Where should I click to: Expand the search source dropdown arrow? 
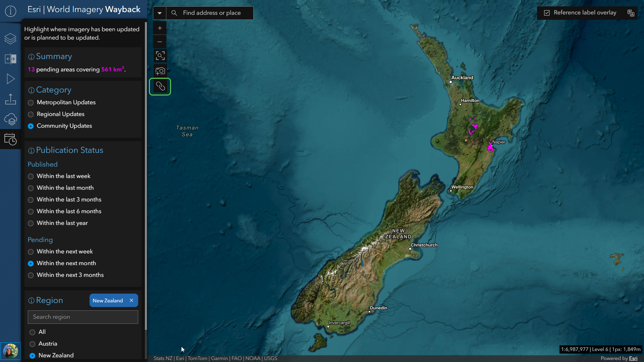click(x=160, y=13)
